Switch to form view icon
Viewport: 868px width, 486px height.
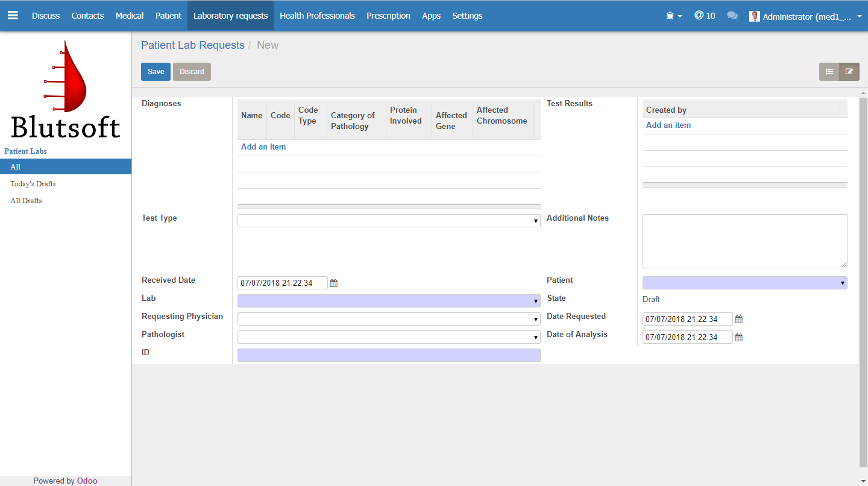[849, 72]
